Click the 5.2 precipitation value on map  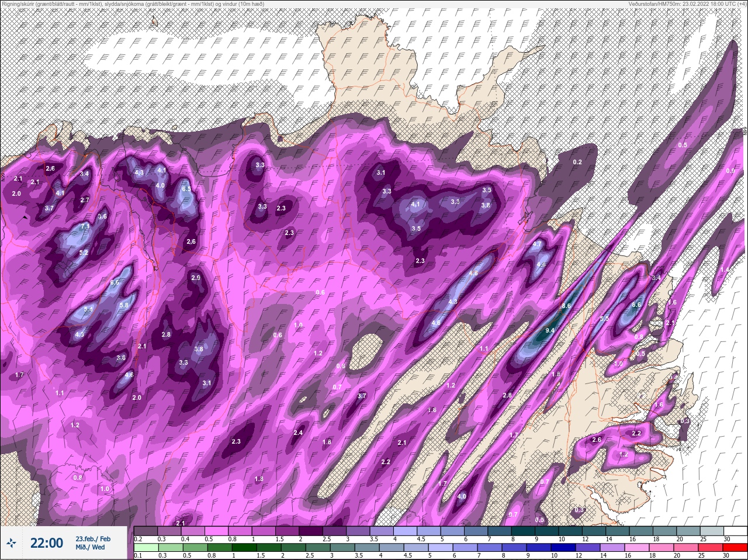tap(84, 253)
